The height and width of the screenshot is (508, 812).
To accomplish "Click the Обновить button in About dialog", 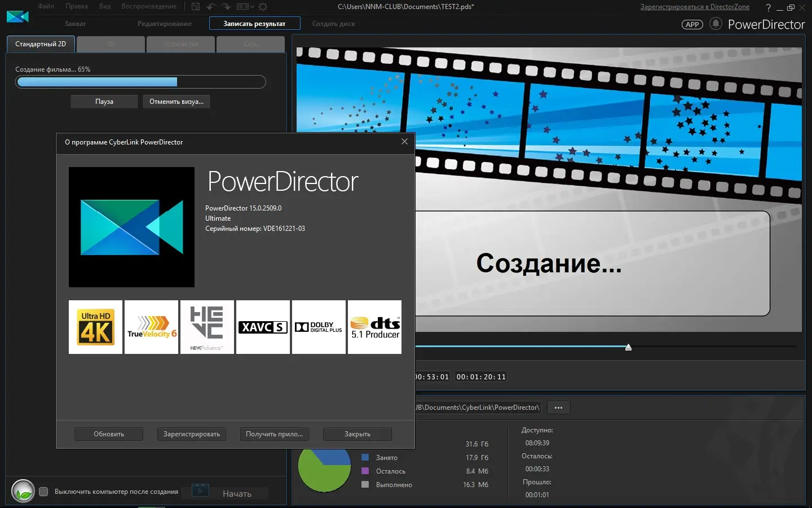I will pos(109,434).
